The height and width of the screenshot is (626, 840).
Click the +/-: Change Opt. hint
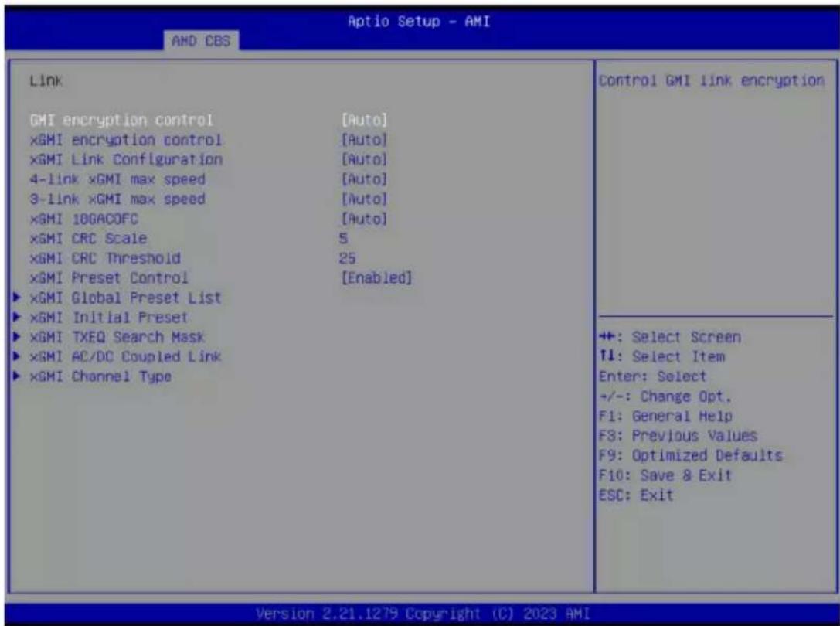(665, 396)
